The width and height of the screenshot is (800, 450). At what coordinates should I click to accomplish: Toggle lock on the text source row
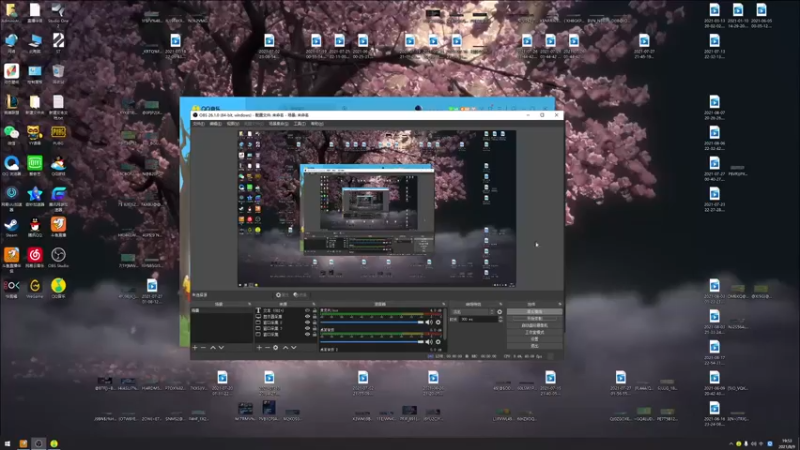[314, 310]
